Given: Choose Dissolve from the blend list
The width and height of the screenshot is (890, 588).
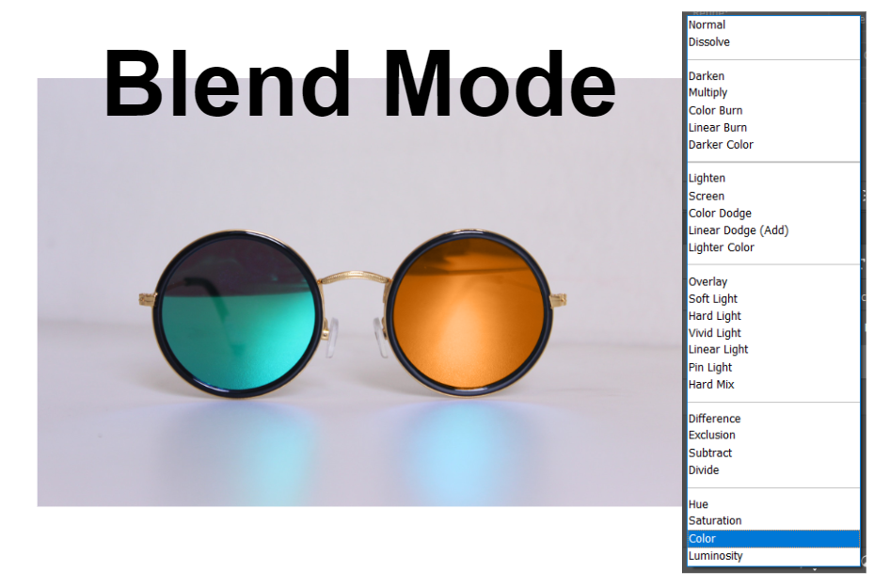Looking at the screenshot, I should coord(773,42).
